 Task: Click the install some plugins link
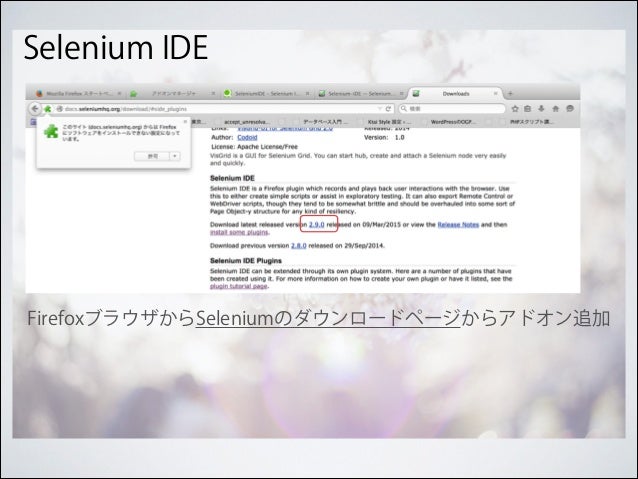coord(239,232)
